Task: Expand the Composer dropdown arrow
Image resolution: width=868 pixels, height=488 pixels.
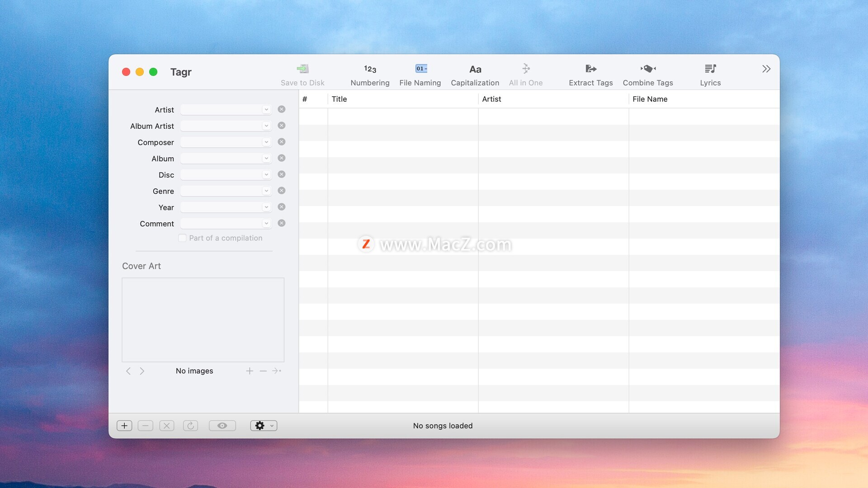Action: (x=266, y=142)
